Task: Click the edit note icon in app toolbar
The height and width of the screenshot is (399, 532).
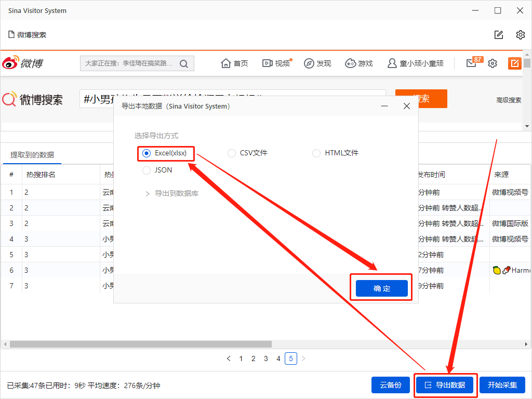Action: point(499,35)
